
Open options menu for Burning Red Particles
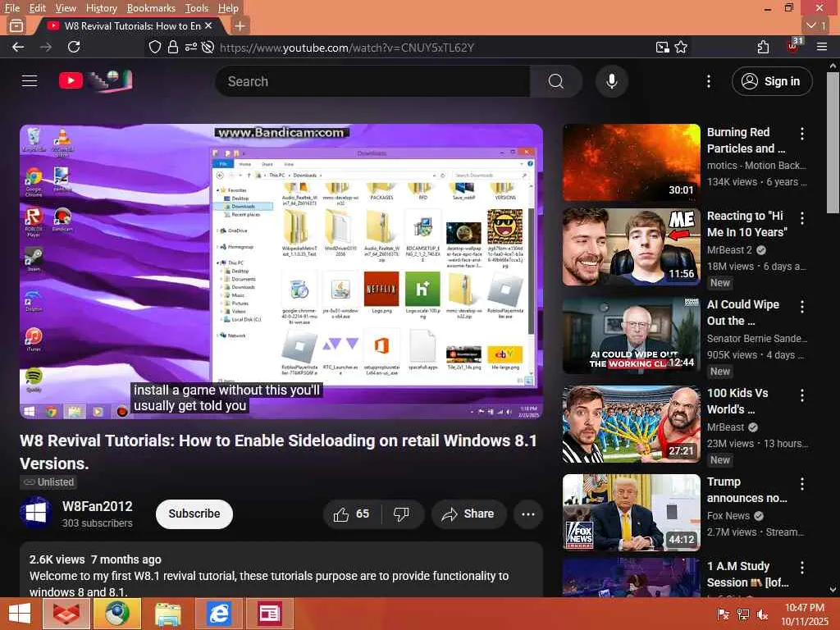pos(802,134)
